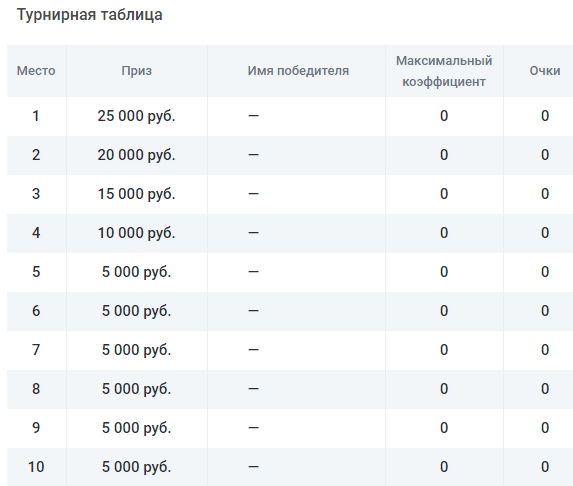Click place number 1 cell
The height and width of the screenshot is (486, 573).
36,116
